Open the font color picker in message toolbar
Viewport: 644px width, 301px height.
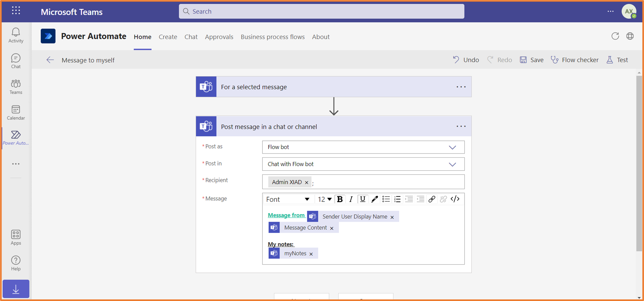pyautogui.click(x=374, y=199)
